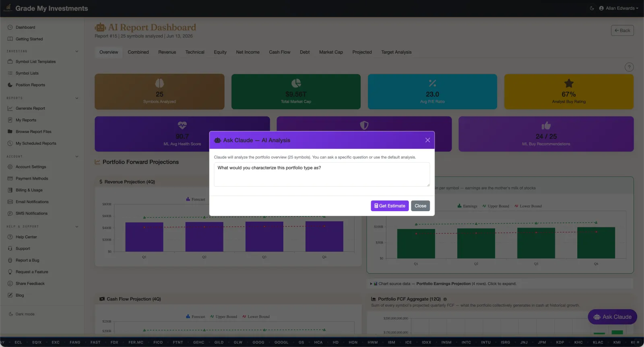644x347 pixels.
Task: Toggle Upper Bound legend in Cash Flow chart
Action: (x=224, y=317)
